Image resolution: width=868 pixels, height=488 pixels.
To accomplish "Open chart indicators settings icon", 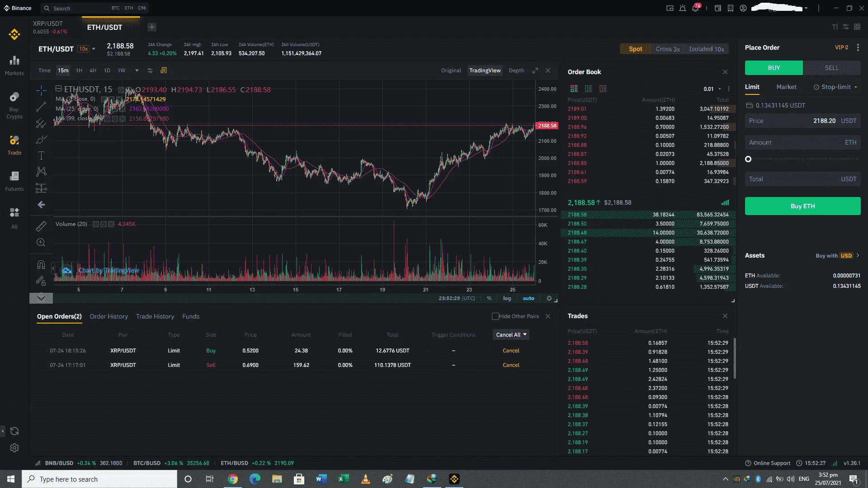I will [150, 70].
